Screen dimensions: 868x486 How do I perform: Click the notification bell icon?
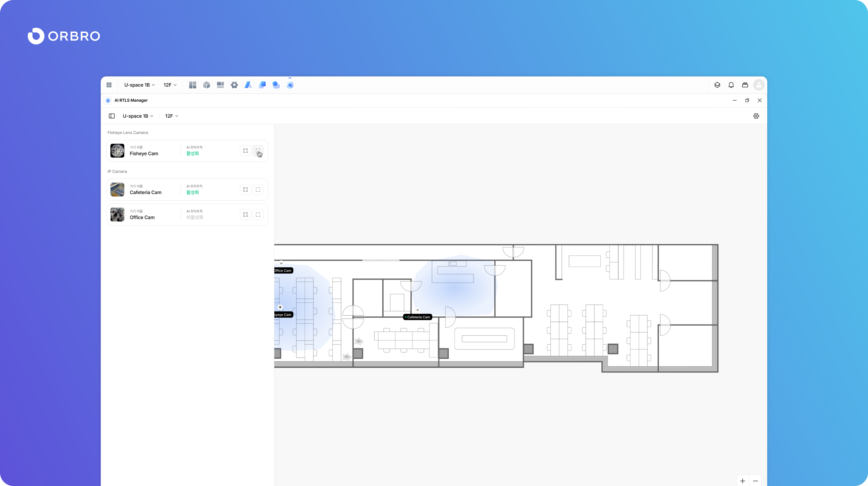tap(731, 85)
